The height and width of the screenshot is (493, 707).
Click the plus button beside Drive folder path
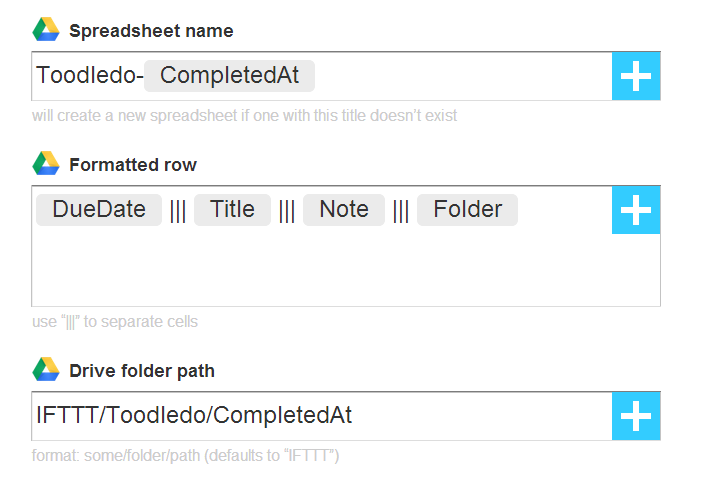[x=636, y=416]
